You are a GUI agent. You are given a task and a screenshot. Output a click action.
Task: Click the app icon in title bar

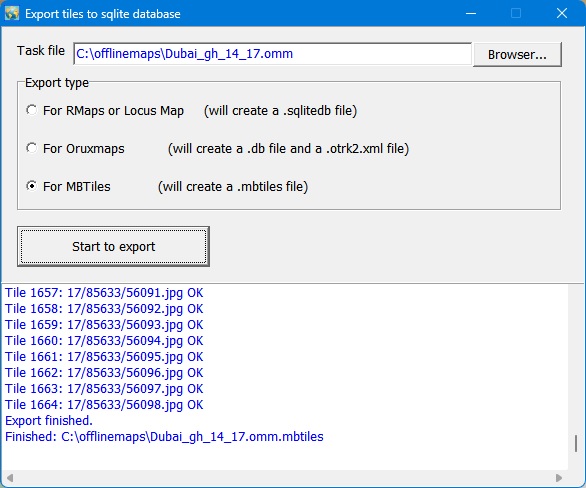tap(12, 13)
